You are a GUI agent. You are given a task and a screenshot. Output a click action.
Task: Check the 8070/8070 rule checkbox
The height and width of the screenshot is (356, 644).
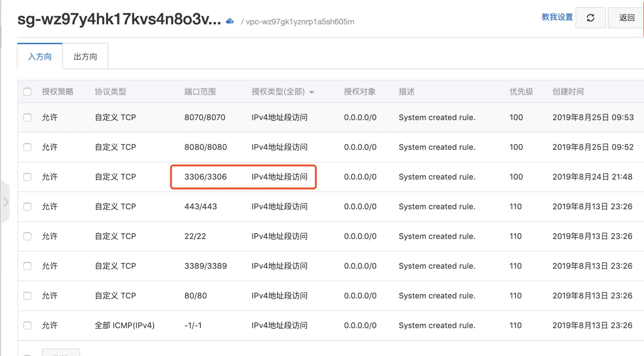[x=27, y=117]
